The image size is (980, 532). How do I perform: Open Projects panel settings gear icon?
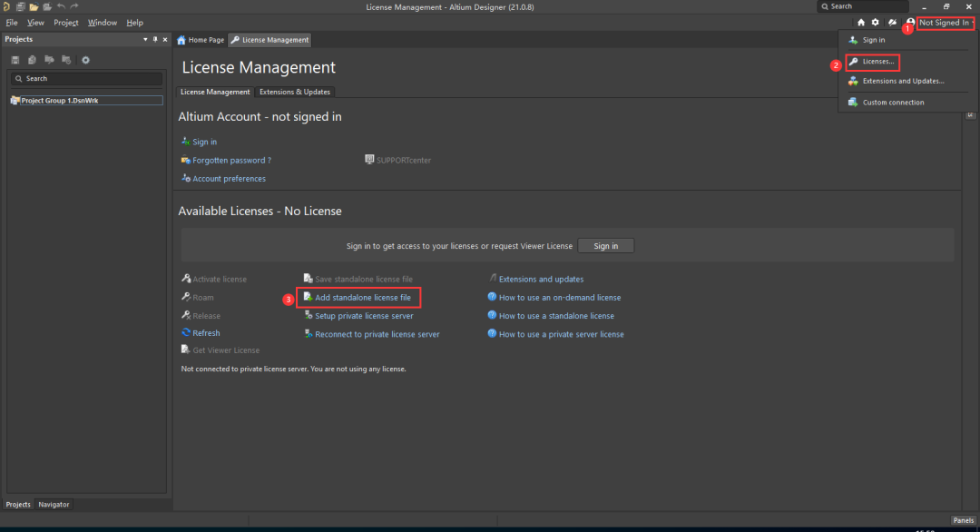[86, 60]
